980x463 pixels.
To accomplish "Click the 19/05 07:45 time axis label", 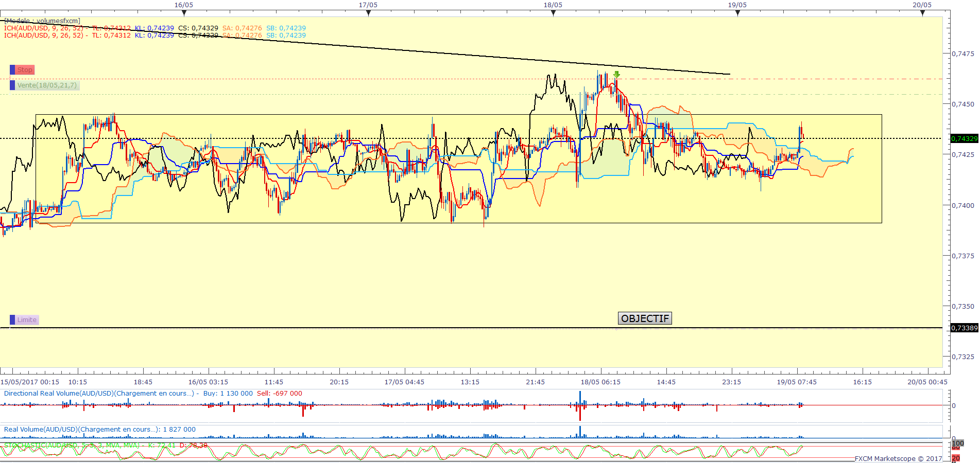I will (x=797, y=382).
